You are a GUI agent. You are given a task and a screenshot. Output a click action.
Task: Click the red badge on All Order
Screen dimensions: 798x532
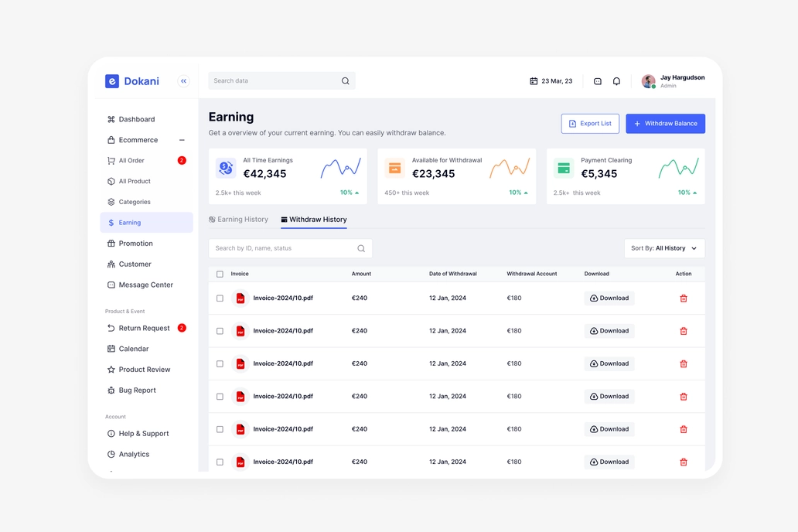click(182, 160)
